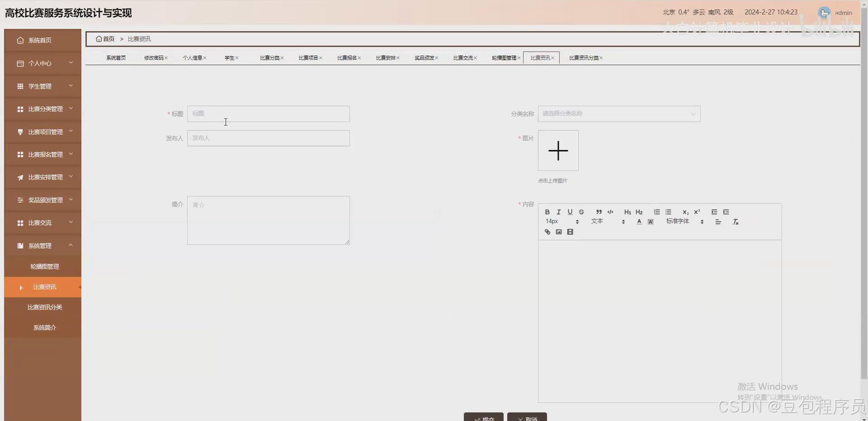
Task: Toggle bold formatting in the content editor
Action: [x=547, y=212]
